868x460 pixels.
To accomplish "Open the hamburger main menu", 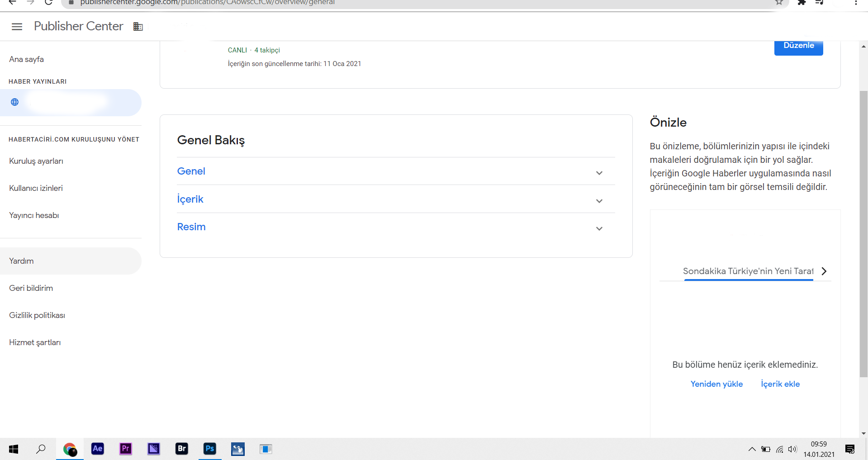I will (17, 27).
